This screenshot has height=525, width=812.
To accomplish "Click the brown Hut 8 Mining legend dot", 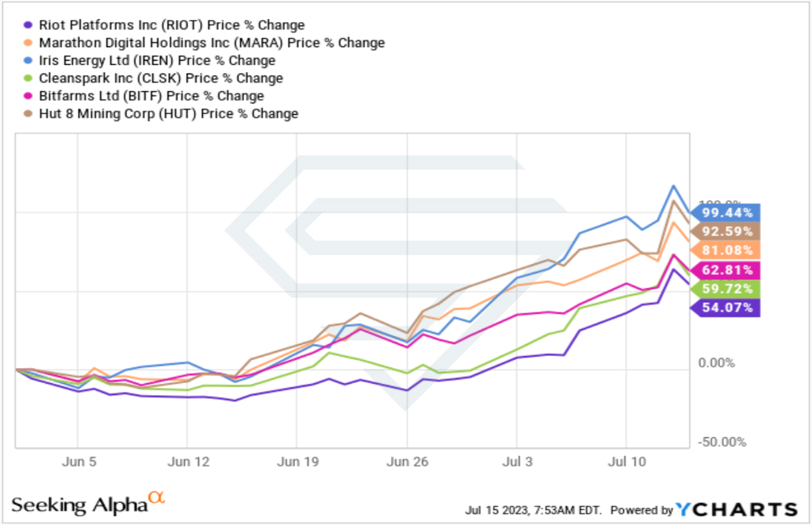I will [29, 113].
